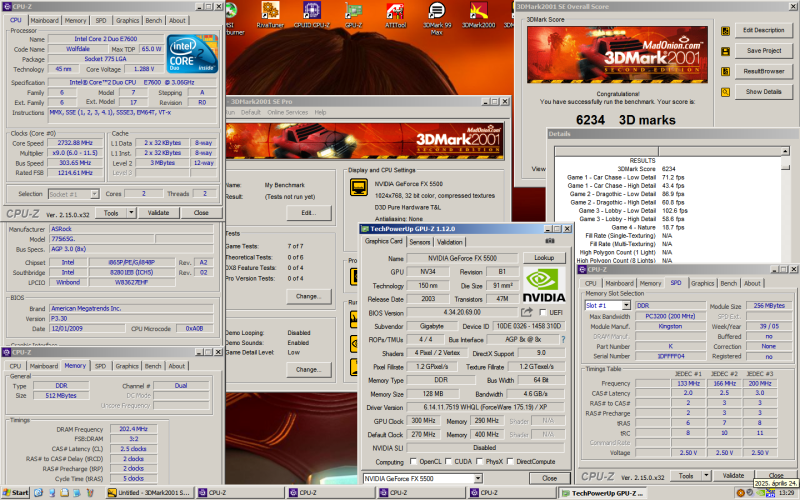Click the Change... button for the Tests section

pos(308,296)
